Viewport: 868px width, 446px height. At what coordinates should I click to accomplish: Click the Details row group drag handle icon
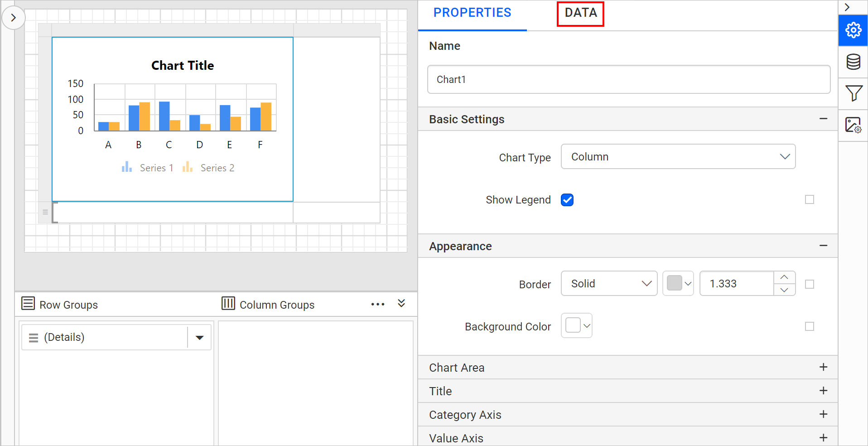coord(34,338)
